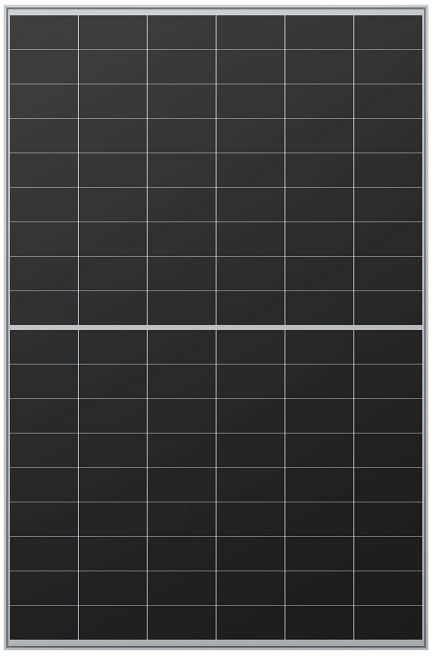Screen dimensions: 434x658
Task: Select the fifth cell in top row
Action: tap(319, 32)
